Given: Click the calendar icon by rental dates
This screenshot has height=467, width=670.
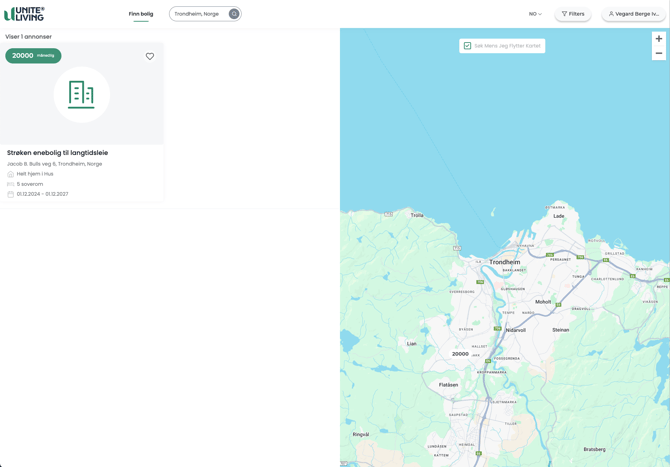Looking at the screenshot, I should click(x=11, y=194).
